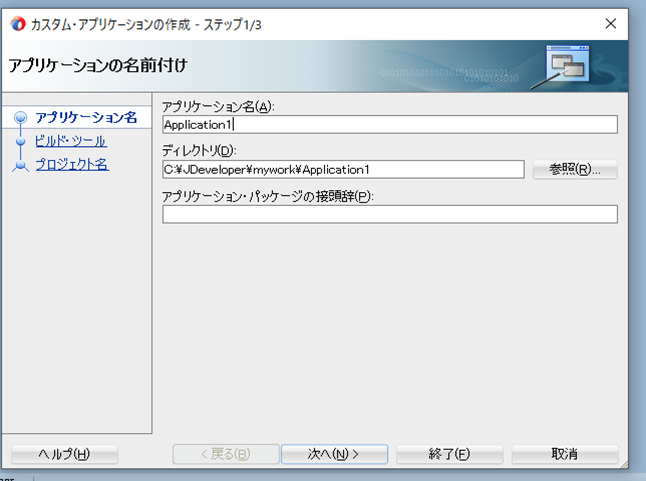Proceed with the 次へ(N) > button

[333, 454]
